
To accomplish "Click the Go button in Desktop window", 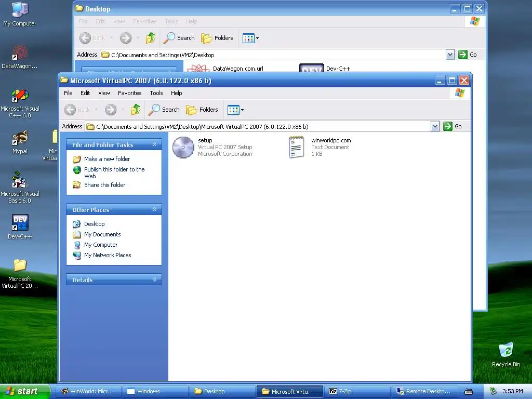I will [x=468, y=55].
